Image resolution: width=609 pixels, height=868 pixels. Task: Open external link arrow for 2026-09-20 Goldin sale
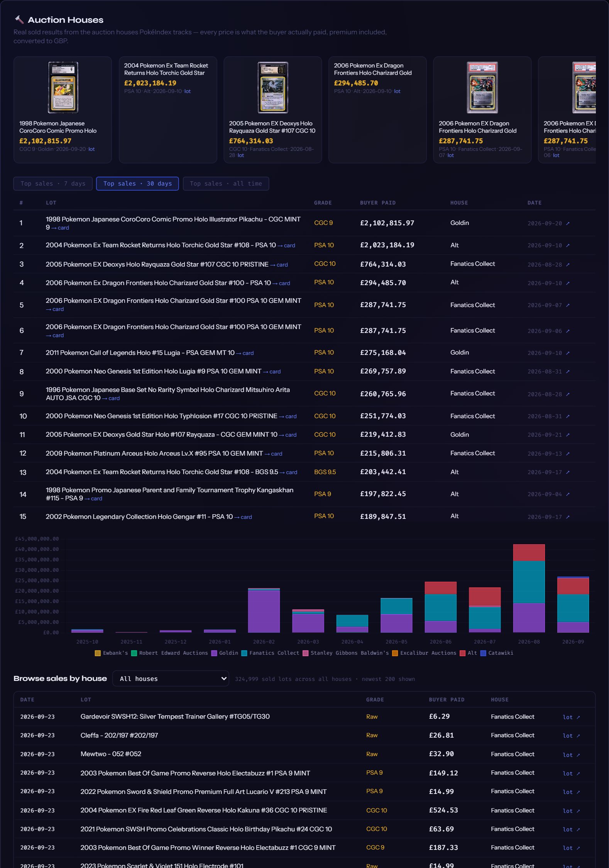pyautogui.click(x=568, y=223)
